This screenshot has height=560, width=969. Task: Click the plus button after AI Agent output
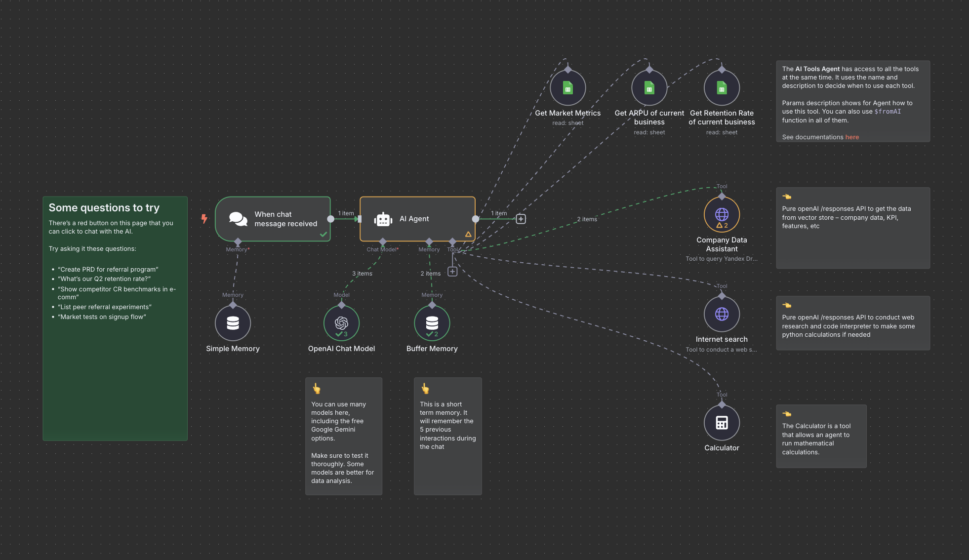point(521,219)
